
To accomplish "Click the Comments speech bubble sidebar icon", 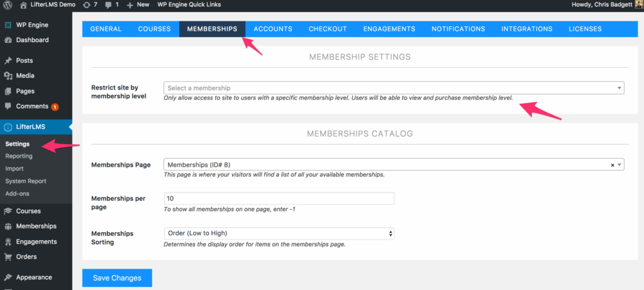I will coord(8,106).
